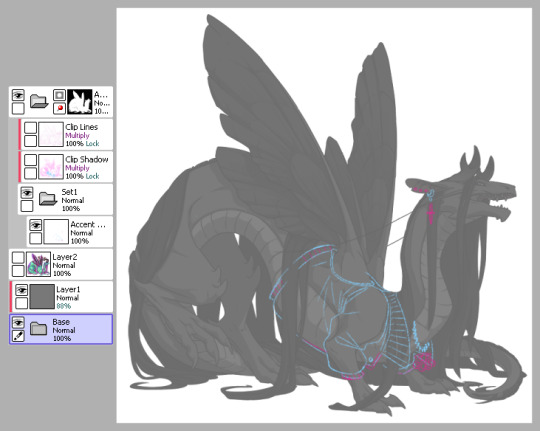Click the pencil editing icon on Base
The width and height of the screenshot is (540, 431).
click(x=18, y=336)
